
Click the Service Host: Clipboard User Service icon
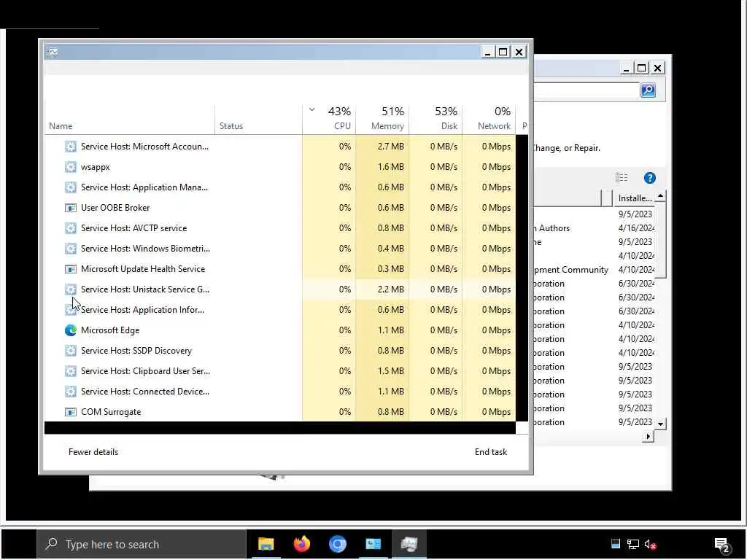[71, 371]
